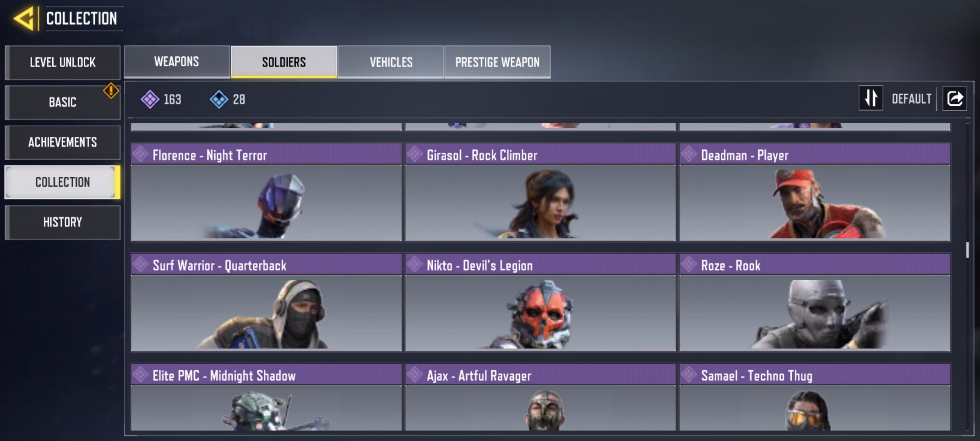This screenshot has width=980, height=441.
Task: Select the Deadman - Player skin
Action: [815, 192]
